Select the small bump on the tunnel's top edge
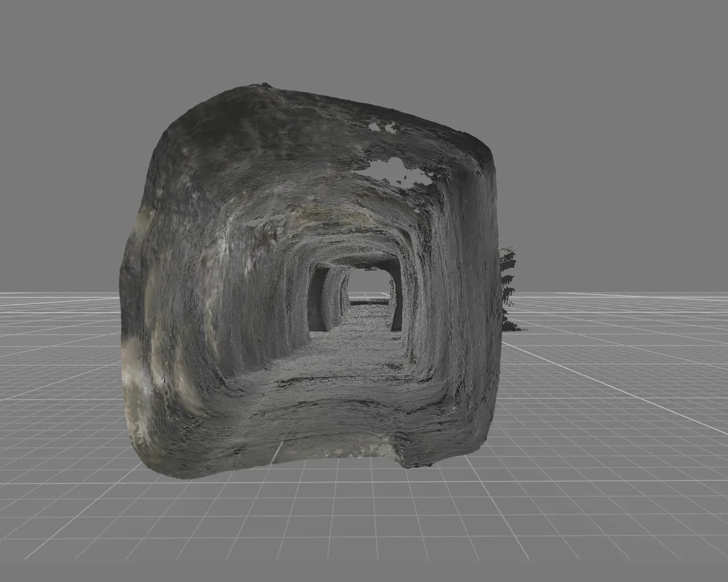The height and width of the screenshot is (582, 728). (266, 85)
